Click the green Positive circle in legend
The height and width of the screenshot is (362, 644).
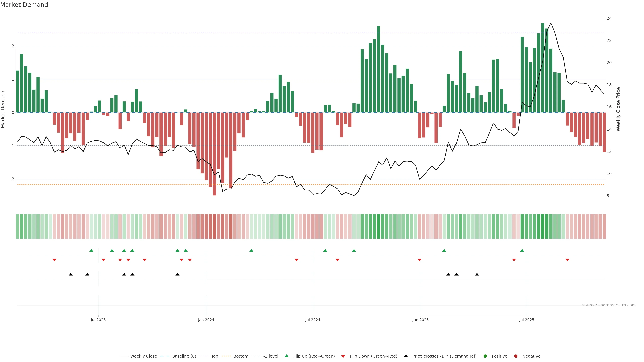pos(485,356)
